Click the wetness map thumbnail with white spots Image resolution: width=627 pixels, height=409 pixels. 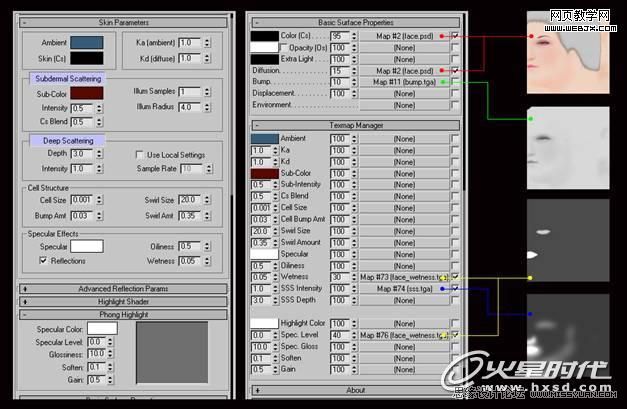pyautogui.click(x=568, y=240)
